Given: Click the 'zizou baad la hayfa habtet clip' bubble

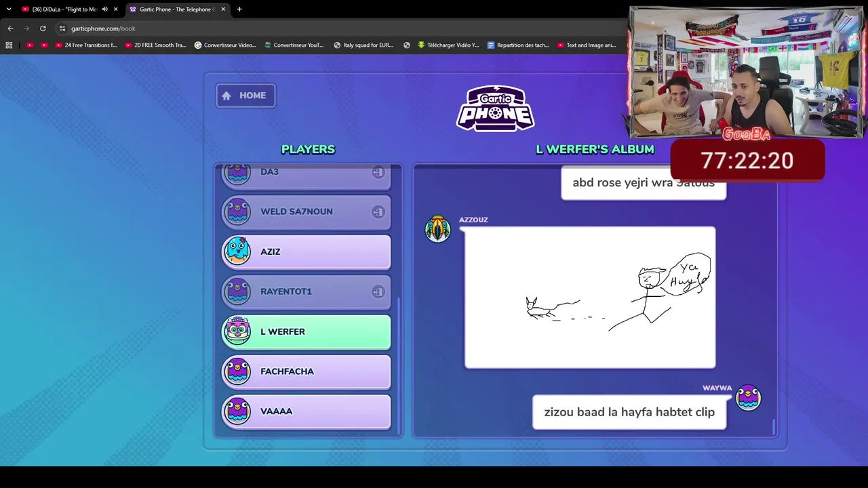Looking at the screenshot, I should 629,412.
